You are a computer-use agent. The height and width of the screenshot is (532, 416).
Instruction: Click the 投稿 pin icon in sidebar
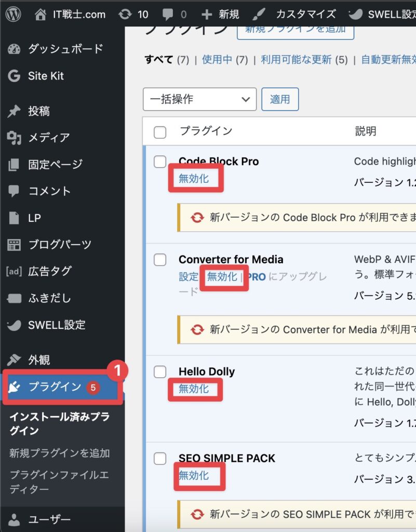click(14, 111)
